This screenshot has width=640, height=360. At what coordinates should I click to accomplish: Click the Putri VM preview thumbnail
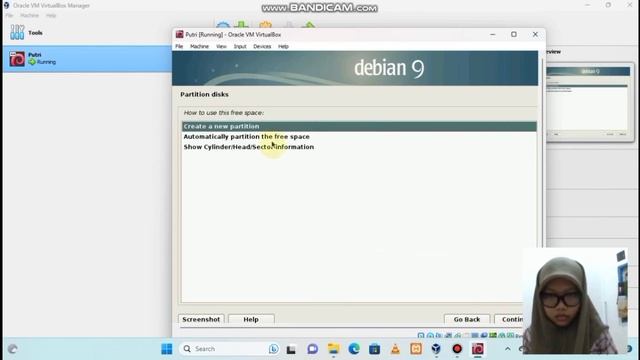pyautogui.click(x=589, y=102)
